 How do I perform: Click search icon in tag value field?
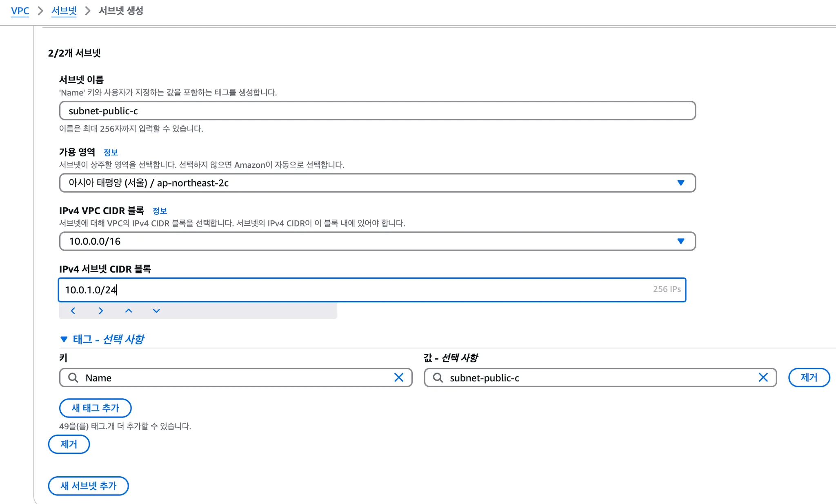tap(438, 377)
